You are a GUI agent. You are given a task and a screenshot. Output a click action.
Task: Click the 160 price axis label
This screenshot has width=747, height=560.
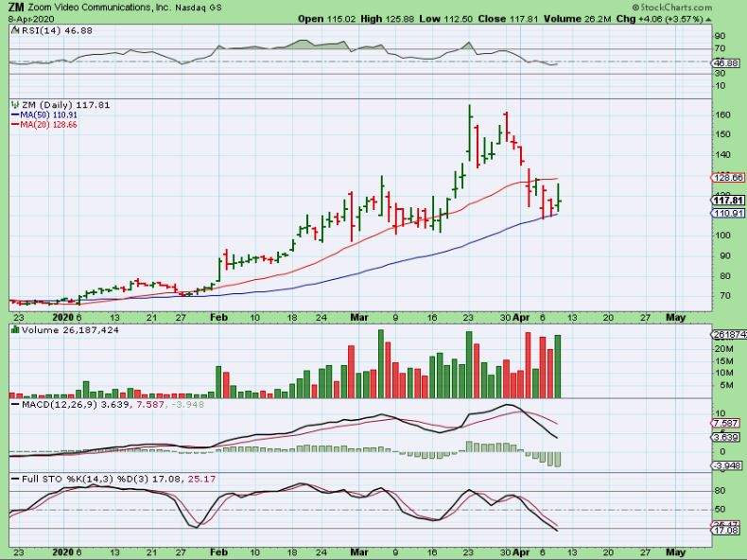point(722,114)
